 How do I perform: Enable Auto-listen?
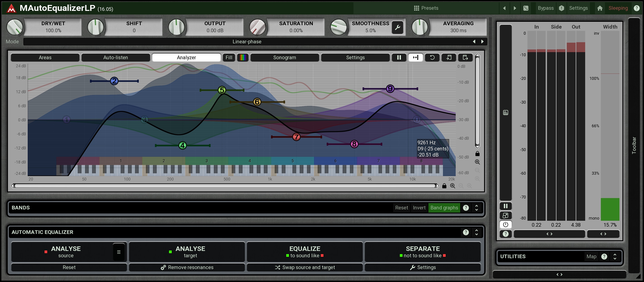point(115,57)
